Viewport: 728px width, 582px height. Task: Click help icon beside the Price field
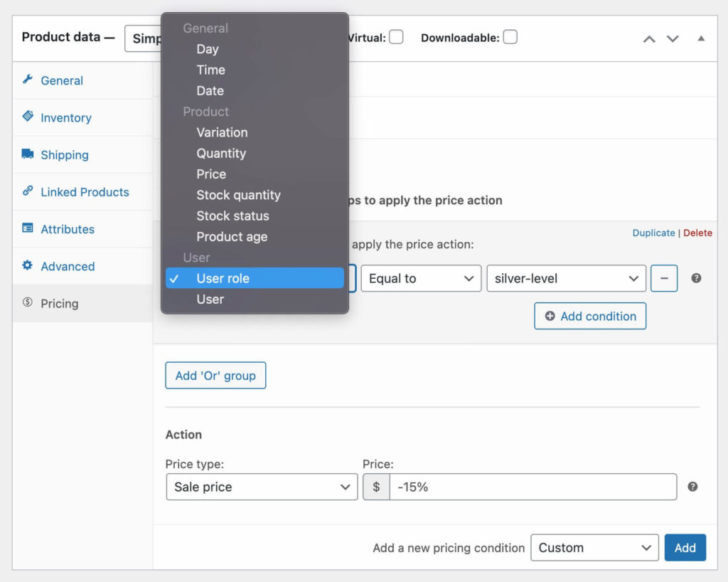click(x=692, y=487)
